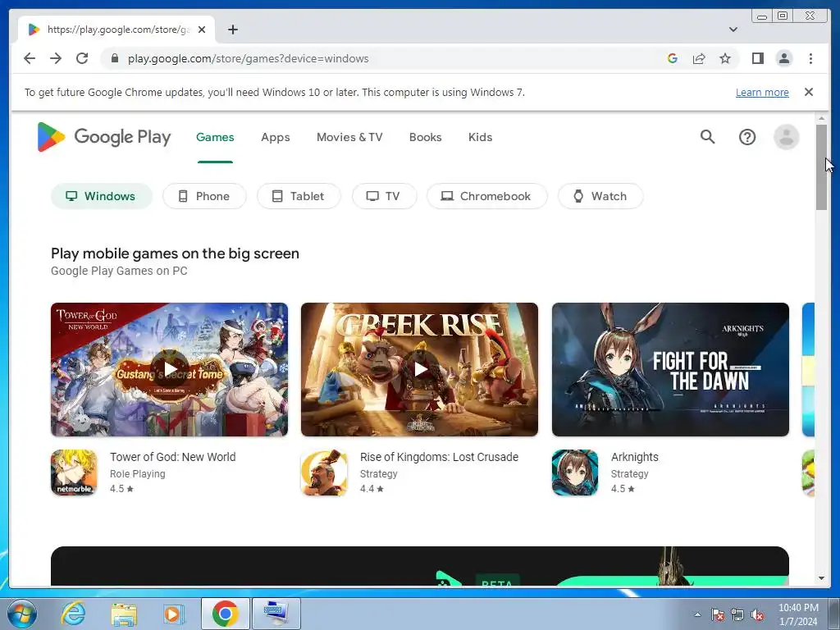Click the on-screen keyboard taskbar icon
This screenshot has width=840, height=630.
coord(276,614)
